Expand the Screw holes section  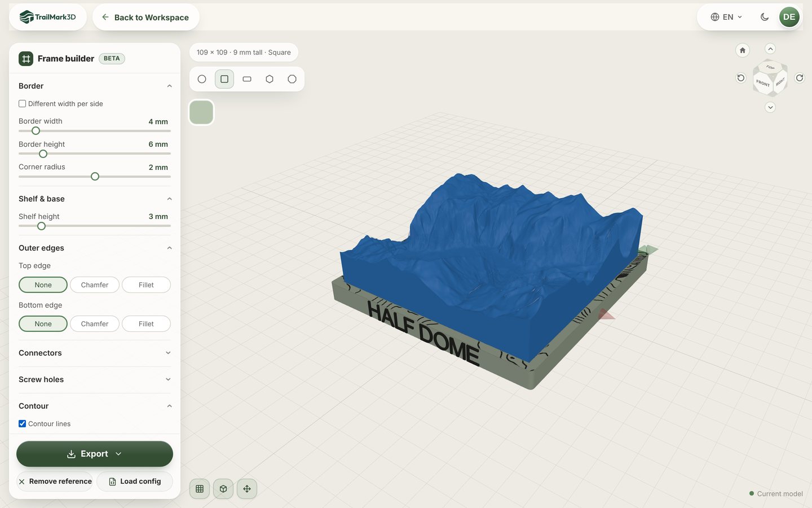click(95, 379)
